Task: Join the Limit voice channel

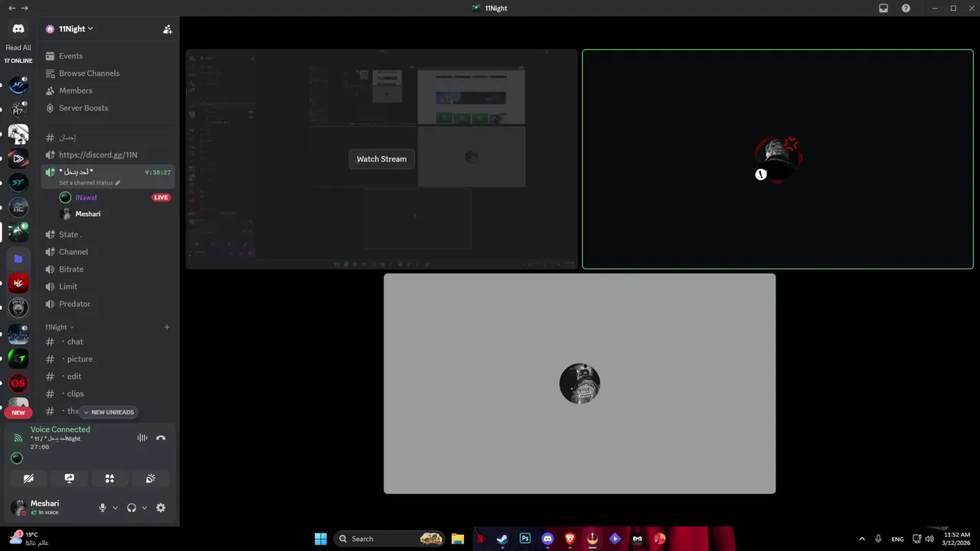Action: tap(109, 286)
